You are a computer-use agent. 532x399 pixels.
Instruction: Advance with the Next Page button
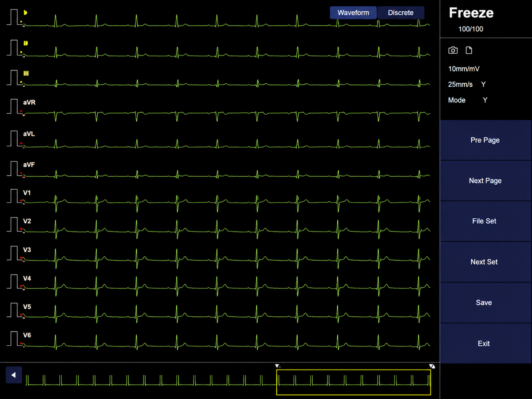click(x=485, y=181)
